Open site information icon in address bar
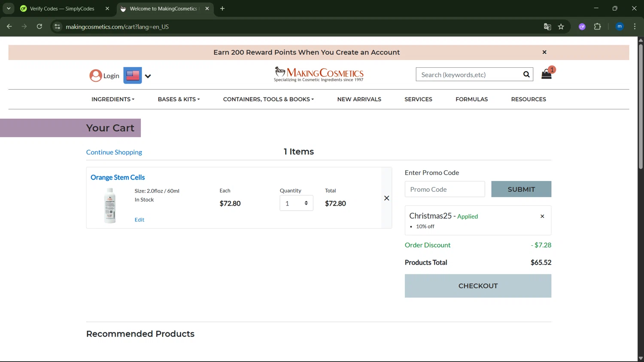Image resolution: width=644 pixels, height=362 pixels. (57, 27)
